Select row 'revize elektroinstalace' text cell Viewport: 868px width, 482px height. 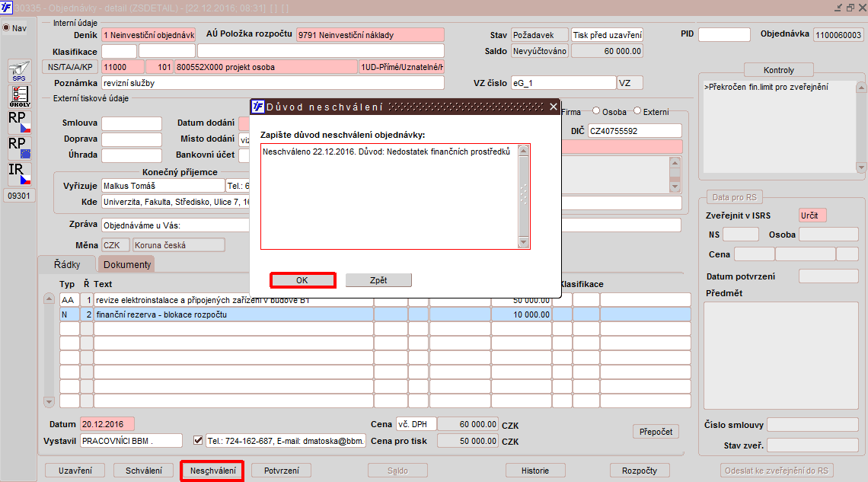click(x=233, y=300)
